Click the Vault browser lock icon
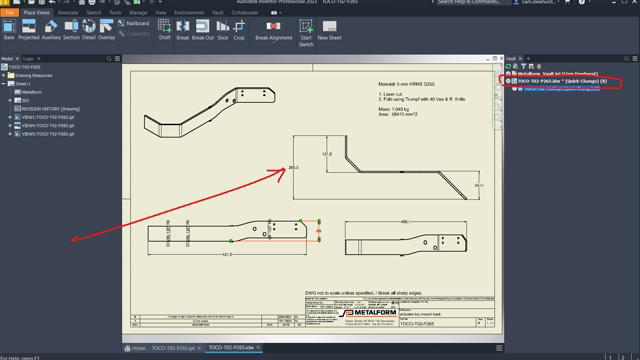This screenshot has height=360, width=640. click(x=539, y=66)
